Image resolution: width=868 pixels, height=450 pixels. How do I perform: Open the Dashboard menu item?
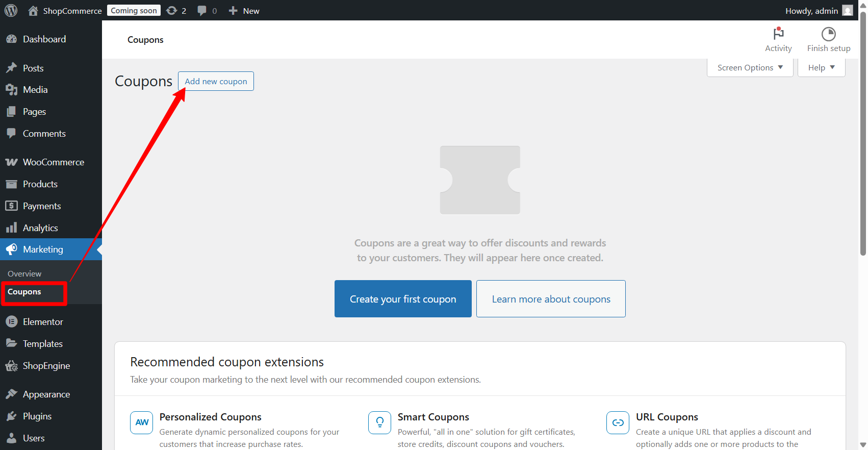[x=51, y=39]
